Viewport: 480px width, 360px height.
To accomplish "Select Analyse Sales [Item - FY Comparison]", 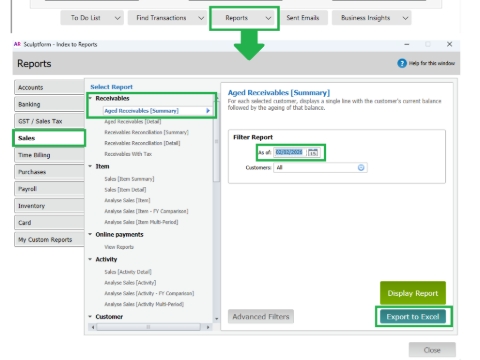I will click(146, 211).
